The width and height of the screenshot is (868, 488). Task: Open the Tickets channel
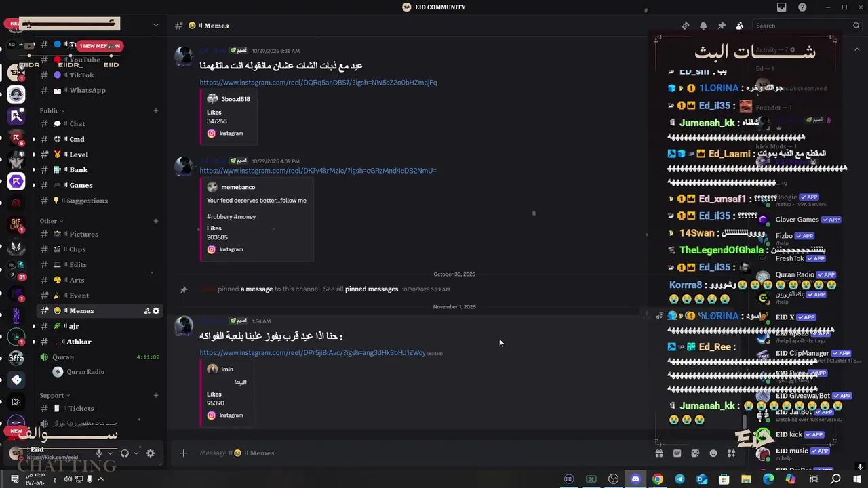click(99, 409)
